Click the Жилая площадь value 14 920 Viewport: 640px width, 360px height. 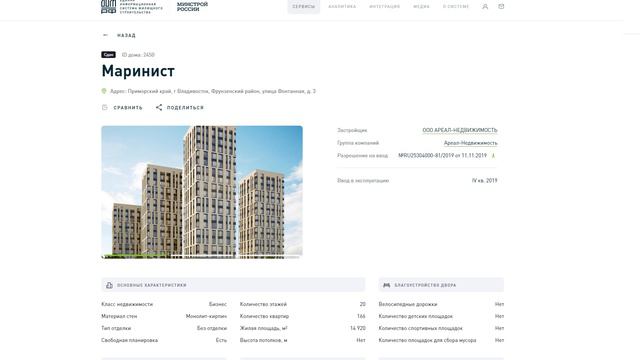coord(358,328)
